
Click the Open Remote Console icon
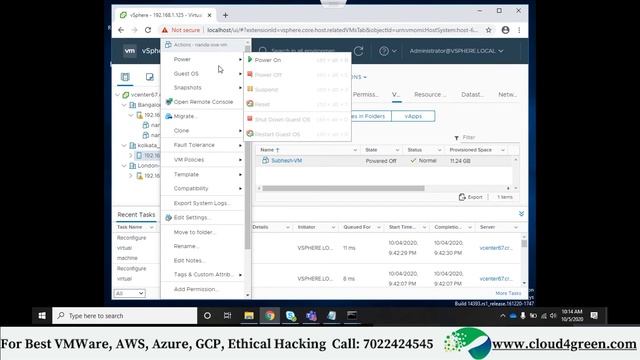click(x=169, y=102)
